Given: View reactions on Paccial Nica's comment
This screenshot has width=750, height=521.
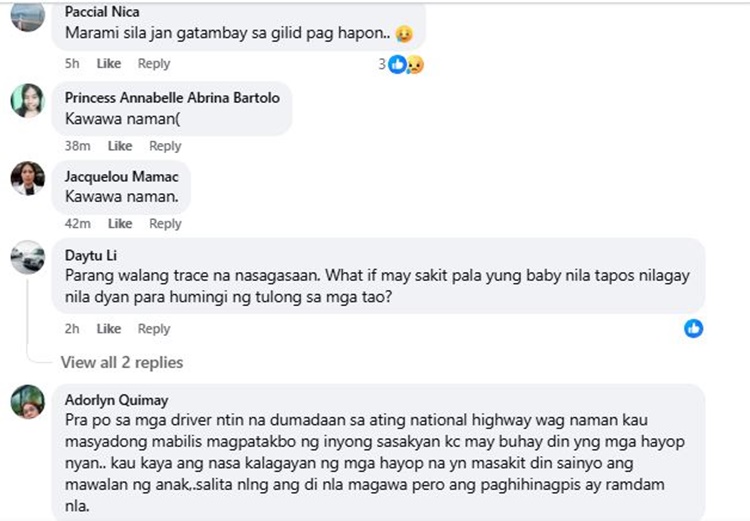Looking at the screenshot, I should tap(402, 64).
